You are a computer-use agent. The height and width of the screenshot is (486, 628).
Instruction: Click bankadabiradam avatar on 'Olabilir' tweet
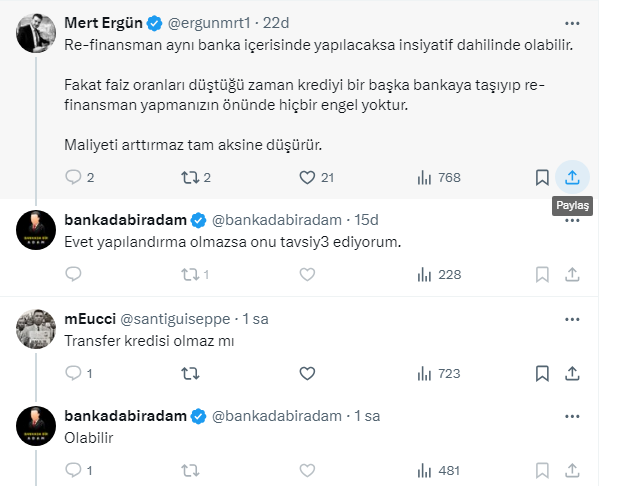pyautogui.click(x=38, y=425)
